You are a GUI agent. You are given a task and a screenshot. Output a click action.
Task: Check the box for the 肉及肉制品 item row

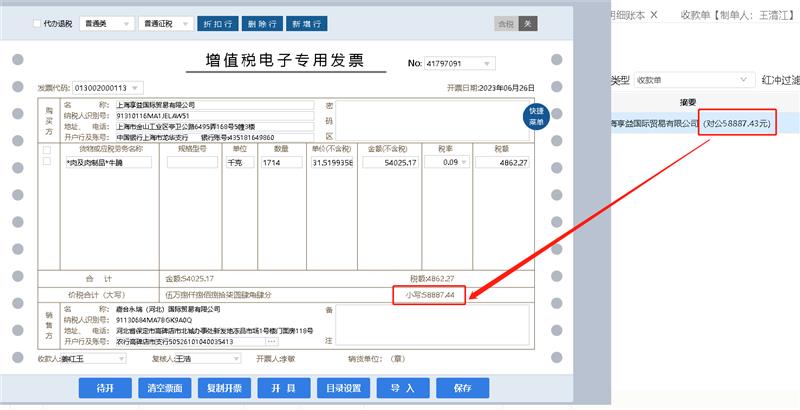click(47, 162)
